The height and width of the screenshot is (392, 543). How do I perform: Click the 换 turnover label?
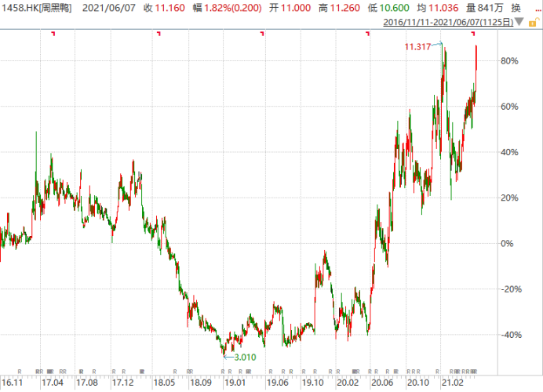pos(516,8)
